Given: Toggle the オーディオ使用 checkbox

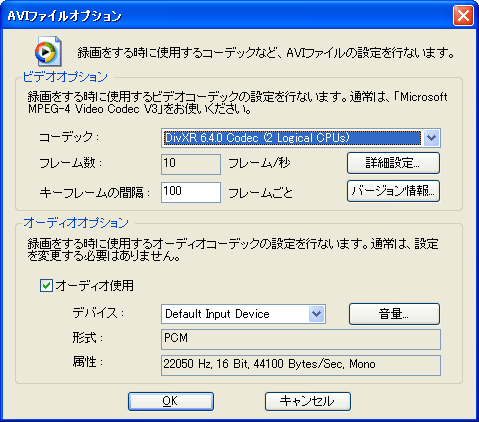Looking at the screenshot, I should coord(46,286).
